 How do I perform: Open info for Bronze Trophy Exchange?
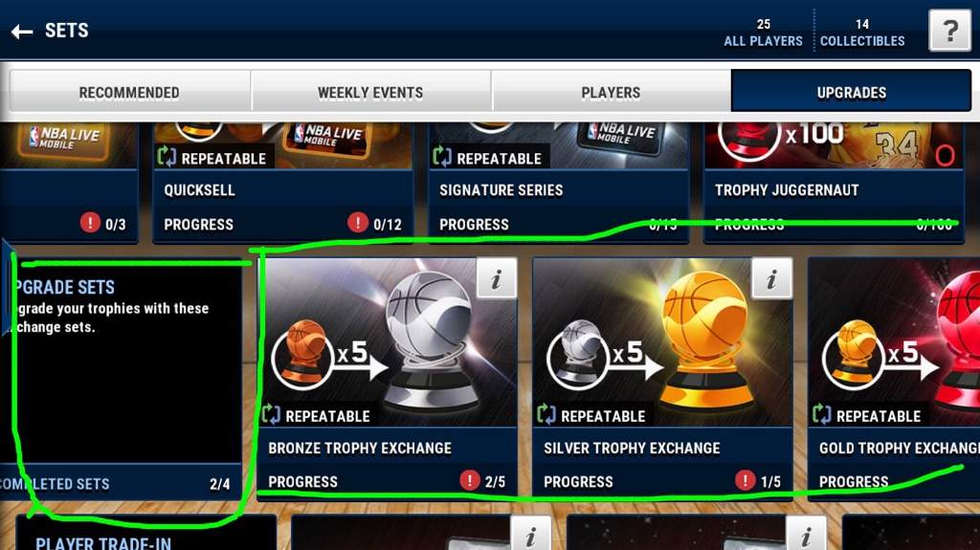click(x=497, y=278)
